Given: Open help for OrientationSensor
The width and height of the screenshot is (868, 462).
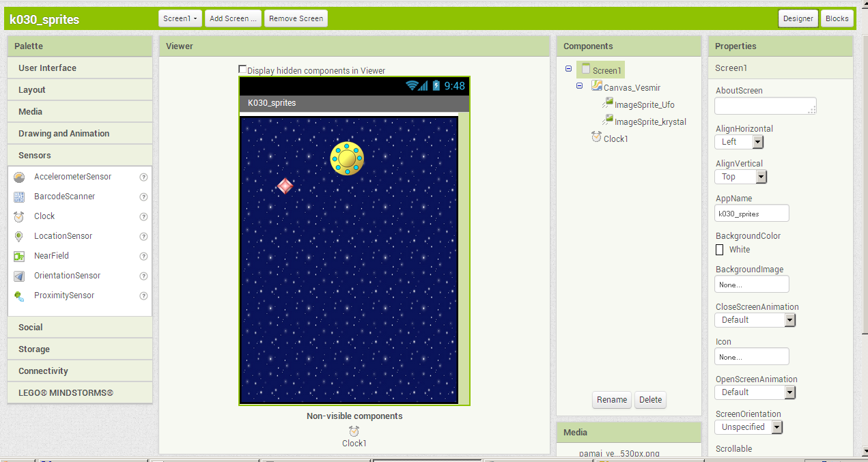Looking at the screenshot, I should tap(143, 276).
